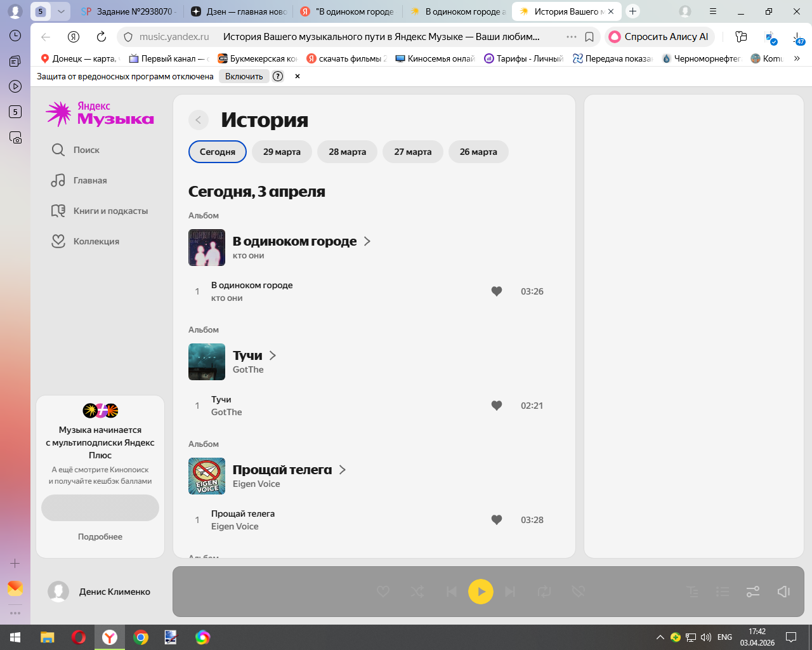Open File Explorer from the taskbar
This screenshot has height=650, width=812.
click(x=48, y=637)
